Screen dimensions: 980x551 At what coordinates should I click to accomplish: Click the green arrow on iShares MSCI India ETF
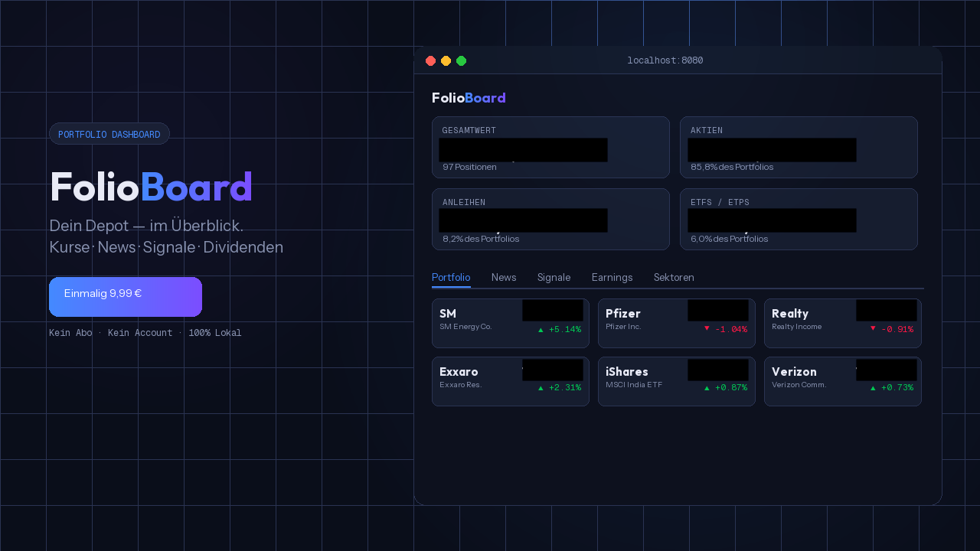[707, 388]
